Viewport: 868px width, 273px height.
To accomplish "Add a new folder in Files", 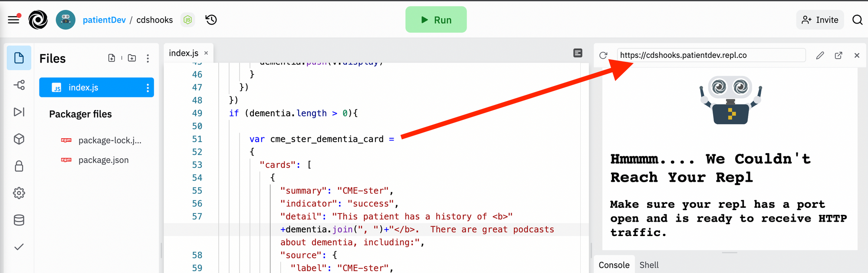I will (x=132, y=58).
